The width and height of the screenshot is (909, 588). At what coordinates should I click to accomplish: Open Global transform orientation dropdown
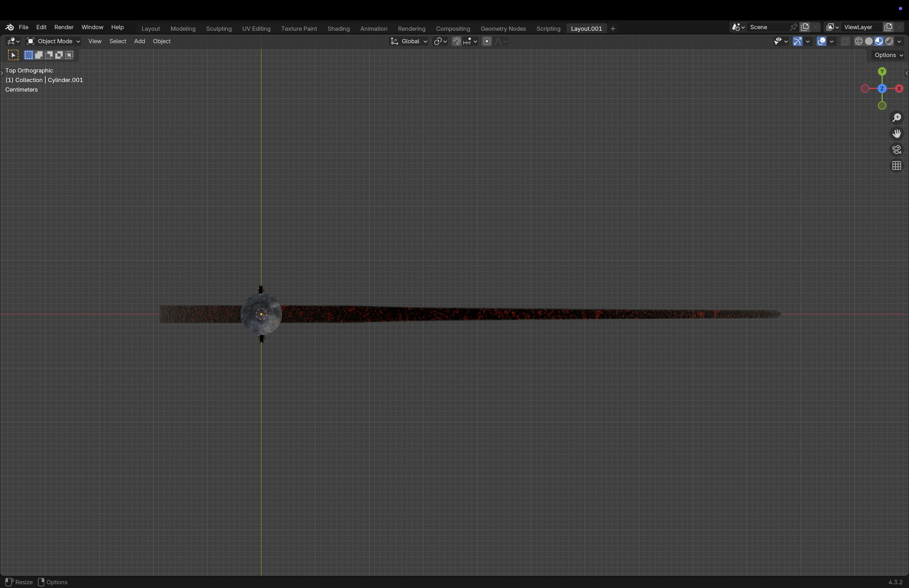(409, 41)
